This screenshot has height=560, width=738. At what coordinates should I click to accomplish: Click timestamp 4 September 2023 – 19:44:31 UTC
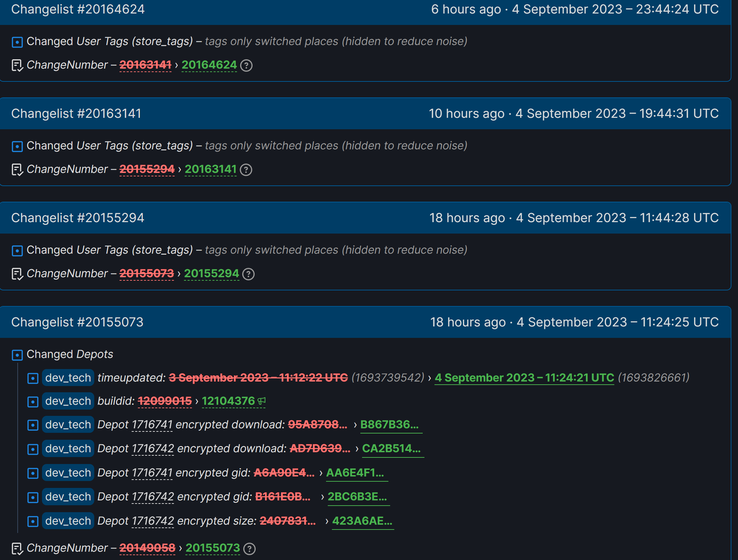click(617, 114)
